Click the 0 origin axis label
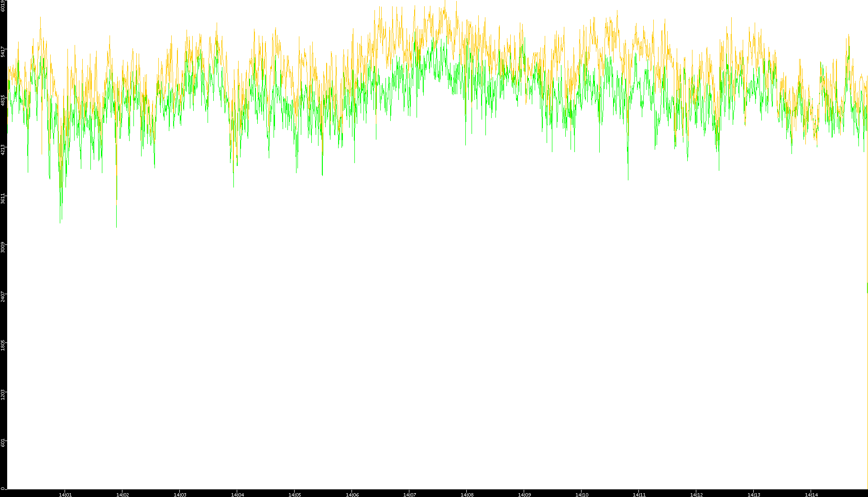Screen dimensions: 868x497 [3, 488]
